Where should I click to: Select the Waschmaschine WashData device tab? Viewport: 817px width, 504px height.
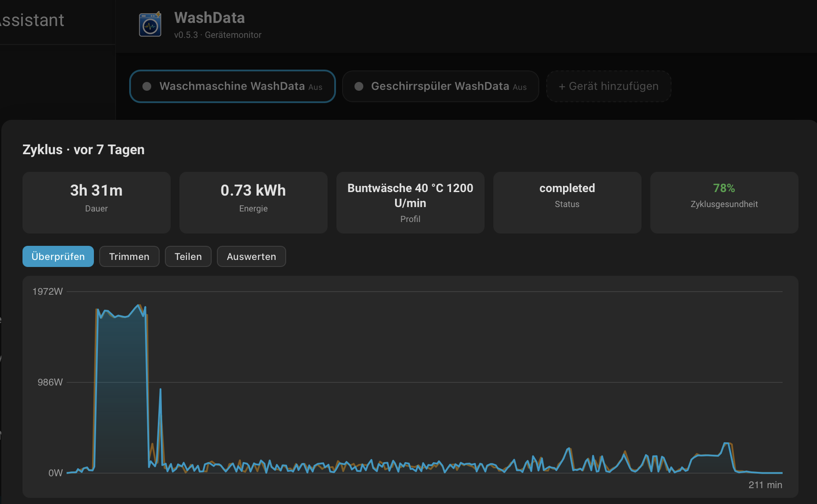[x=232, y=86]
